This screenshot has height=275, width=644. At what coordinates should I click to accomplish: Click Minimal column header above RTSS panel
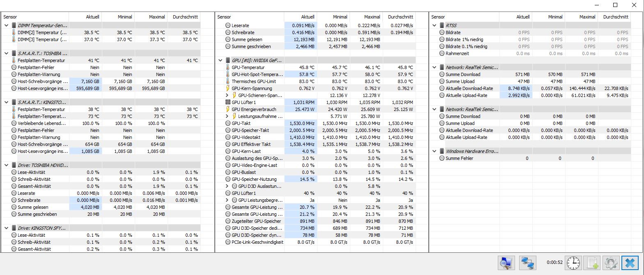[x=548, y=17]
